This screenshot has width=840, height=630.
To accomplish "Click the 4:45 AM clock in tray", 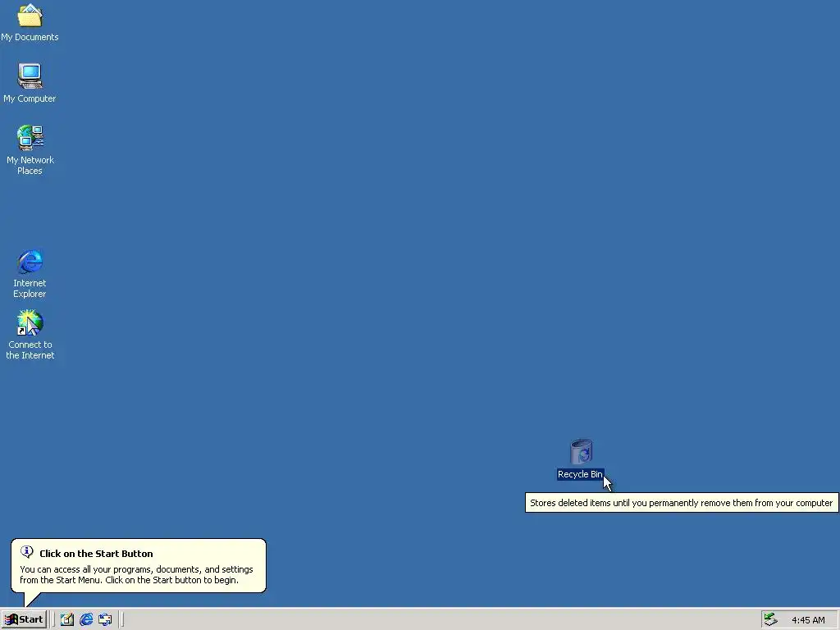I will [x=808, y=620].
